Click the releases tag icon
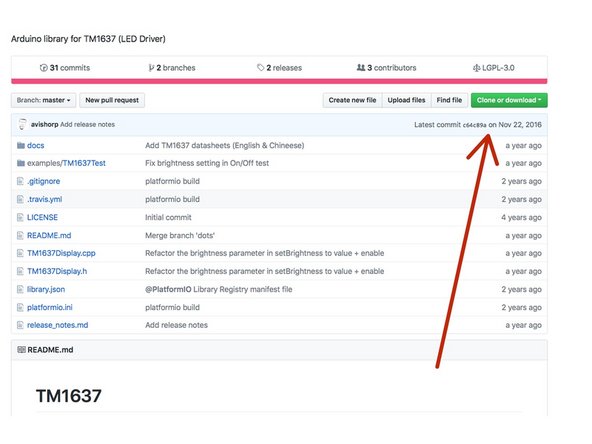The height and width of the screenshot is (444, 592). tap(261, 68)
